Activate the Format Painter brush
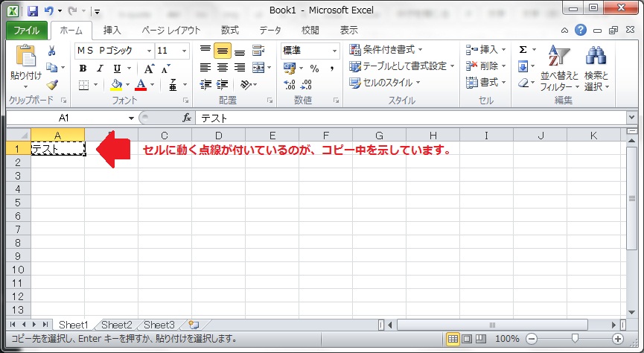Viewport: 644px width, 353px height. [x=52, y=85]
